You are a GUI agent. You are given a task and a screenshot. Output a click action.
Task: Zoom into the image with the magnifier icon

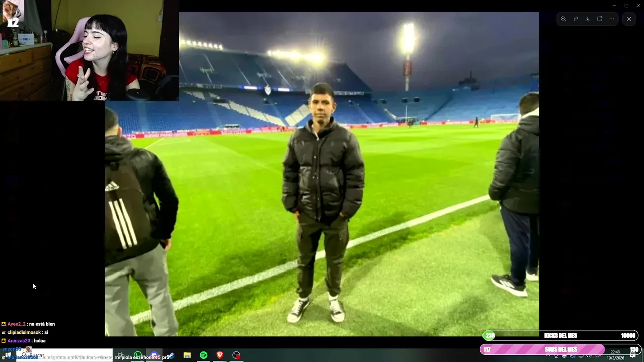[563, 19]
